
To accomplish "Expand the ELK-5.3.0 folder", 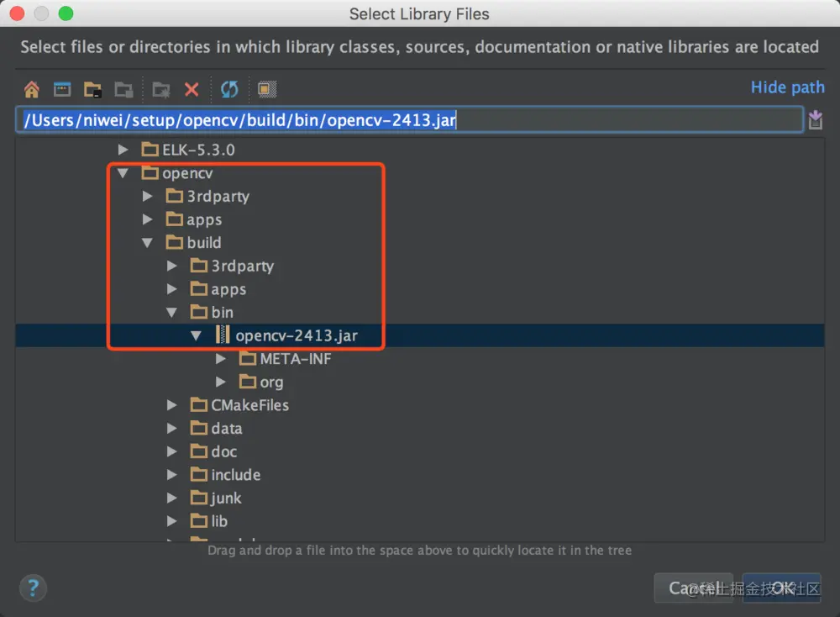I will 123,150.
